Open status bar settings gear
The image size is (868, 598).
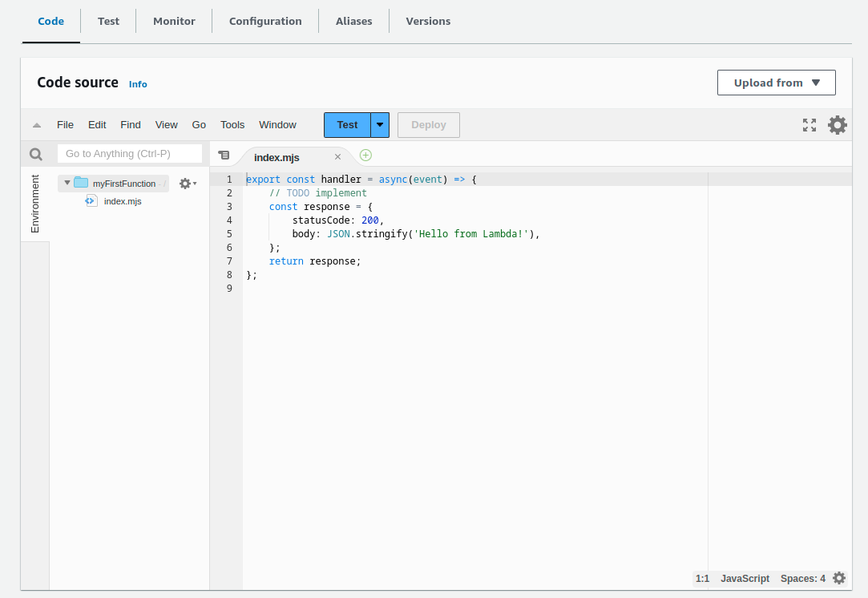(x=839, y=578)
